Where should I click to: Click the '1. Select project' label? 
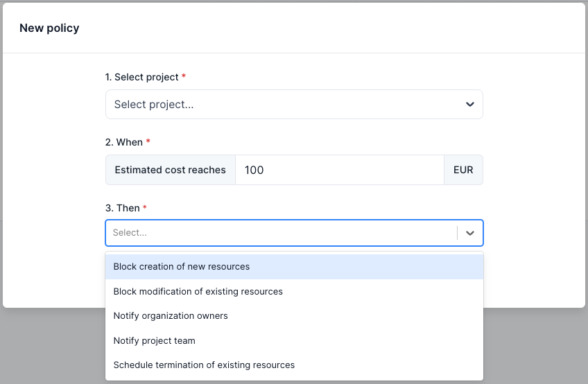[142, 77]
